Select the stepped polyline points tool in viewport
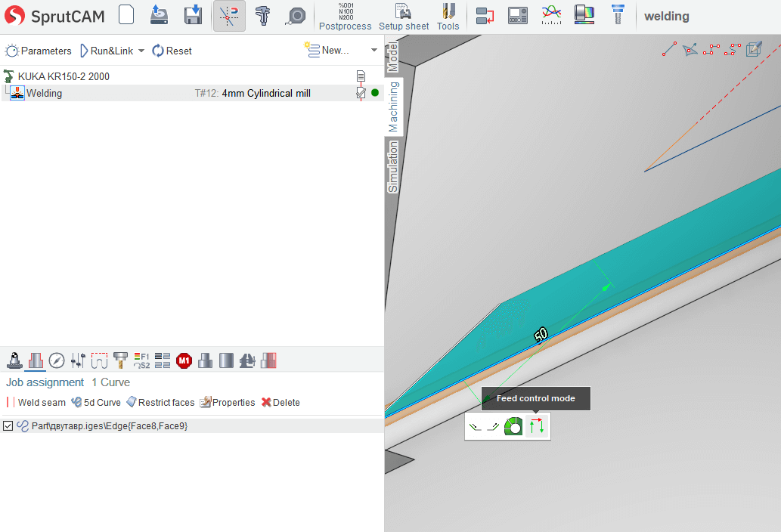This screenshot has height=532, width=781. click(x=711, y=49)
